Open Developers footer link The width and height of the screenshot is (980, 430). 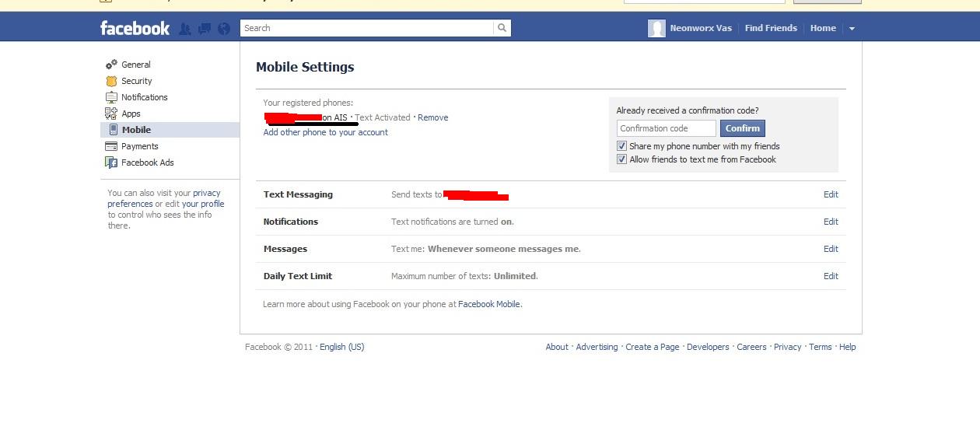tap(708, 347)
